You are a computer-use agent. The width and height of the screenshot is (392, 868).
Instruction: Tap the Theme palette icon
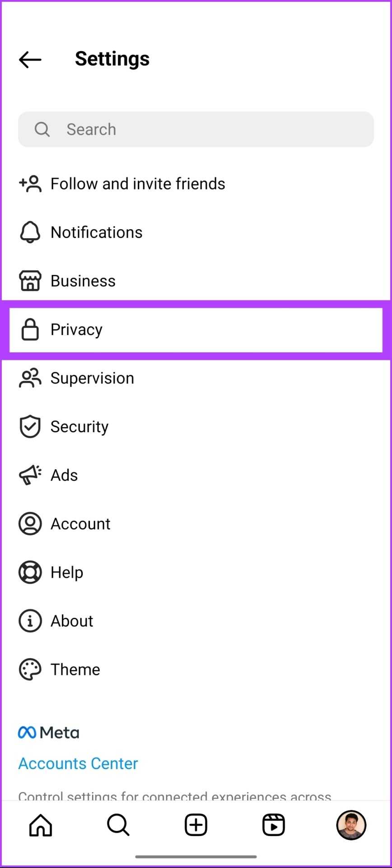coord(30,670)
